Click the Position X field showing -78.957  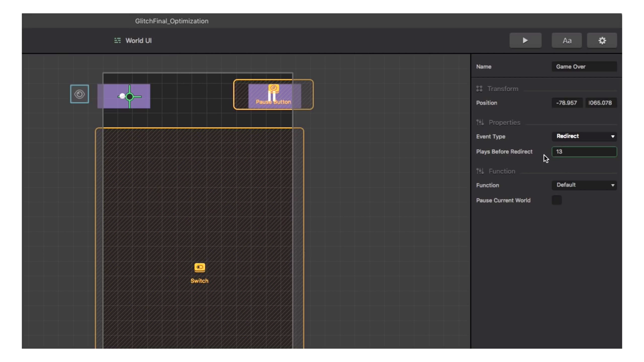coord(567,103)
